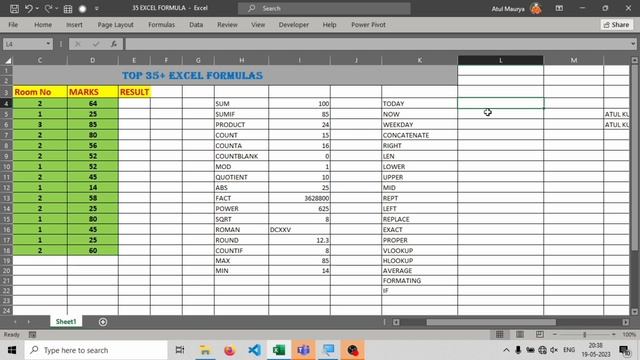
Task: Open the File menu
Action: click(13, 24)
